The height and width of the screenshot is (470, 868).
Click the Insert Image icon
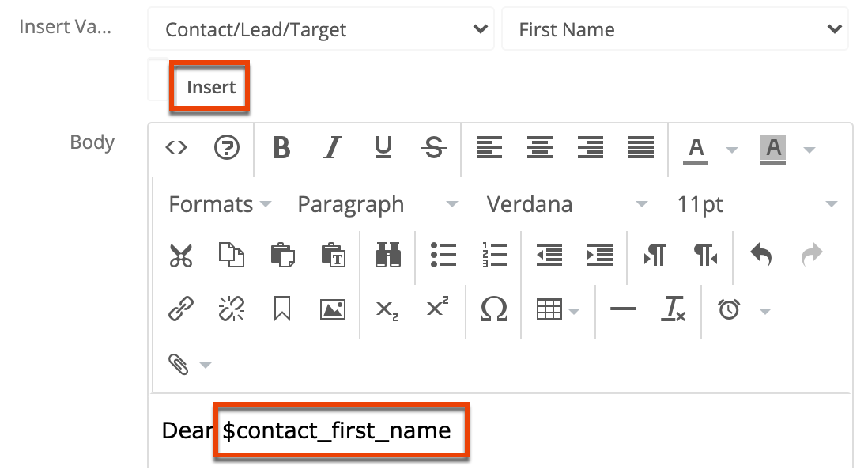click(332, 310)
